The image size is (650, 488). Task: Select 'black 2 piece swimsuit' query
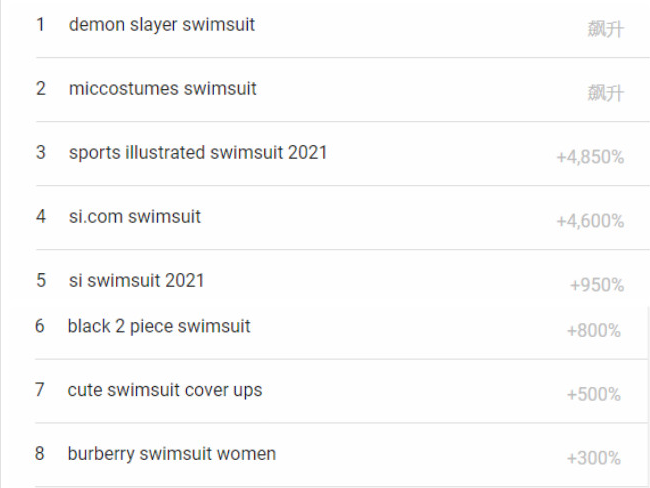159,326
